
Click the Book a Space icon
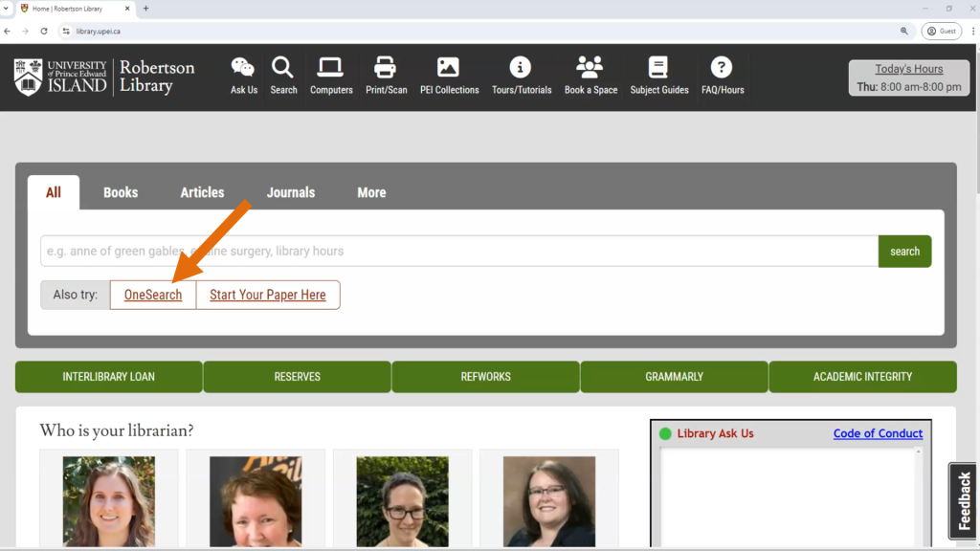tap(590, 69)
